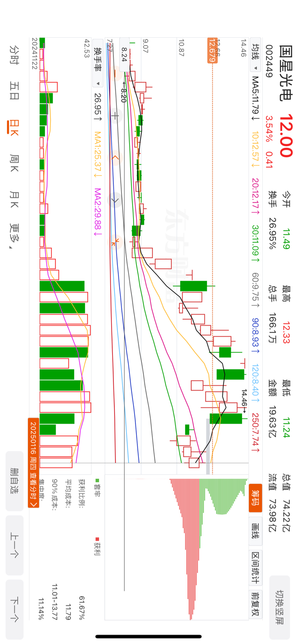Viewport: 297px width, 644px height.
Task: Tap the inward-arrows collapse chart icon
Action: (x=115, y=242)
